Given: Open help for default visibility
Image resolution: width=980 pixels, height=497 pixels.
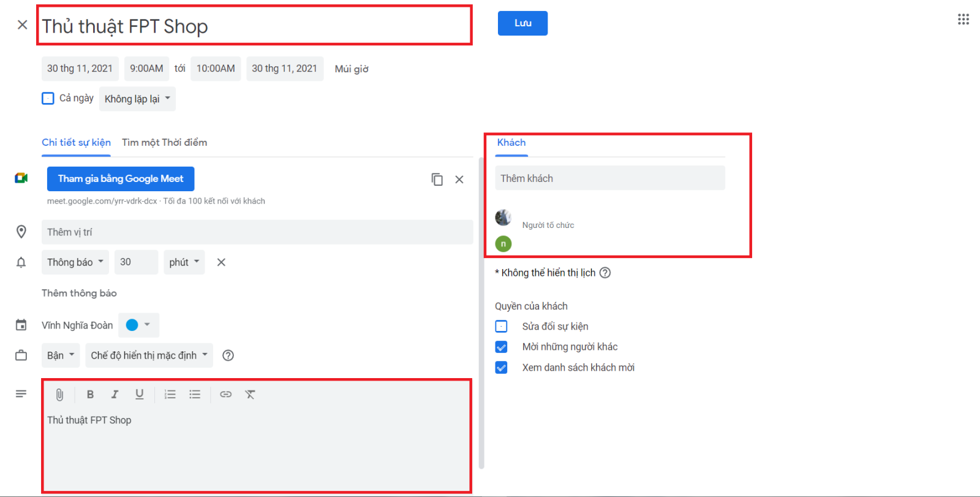Looking at the screenshot, I should [228, 355].
